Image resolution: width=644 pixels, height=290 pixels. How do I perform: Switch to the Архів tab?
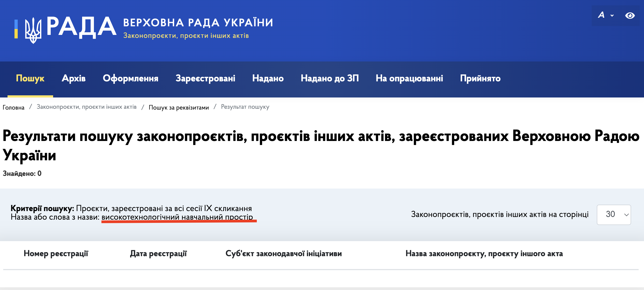74,78
